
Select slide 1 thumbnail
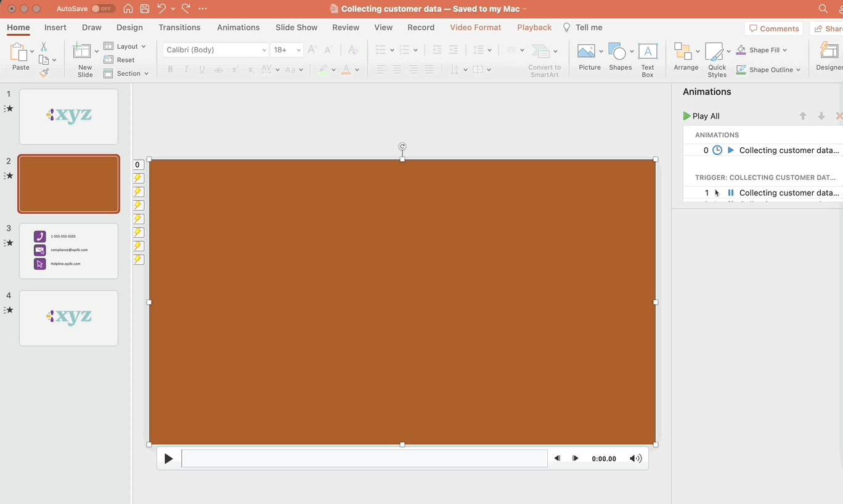pos(68,116)
